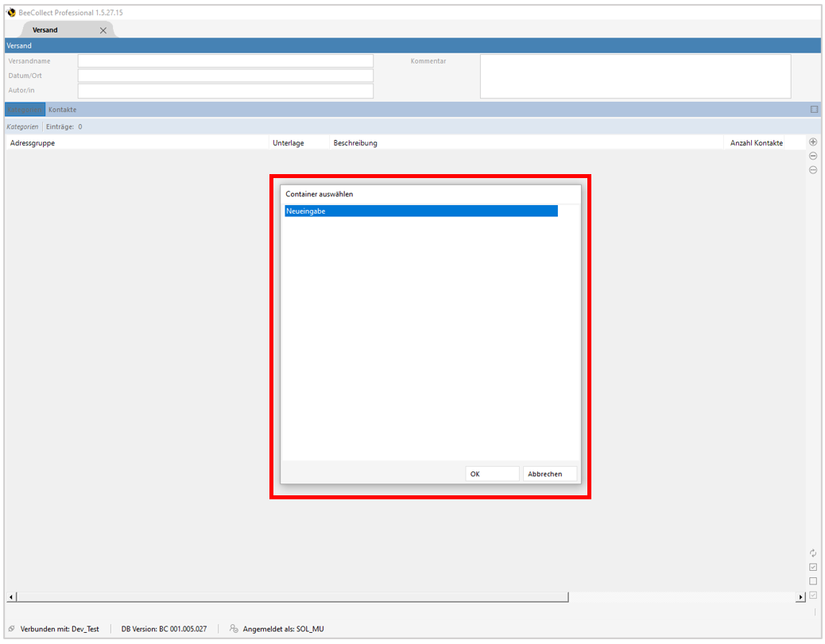Click inside the Kommentar text area
Image resolution: width=825 pixels, height=644 pixels.
634,76
